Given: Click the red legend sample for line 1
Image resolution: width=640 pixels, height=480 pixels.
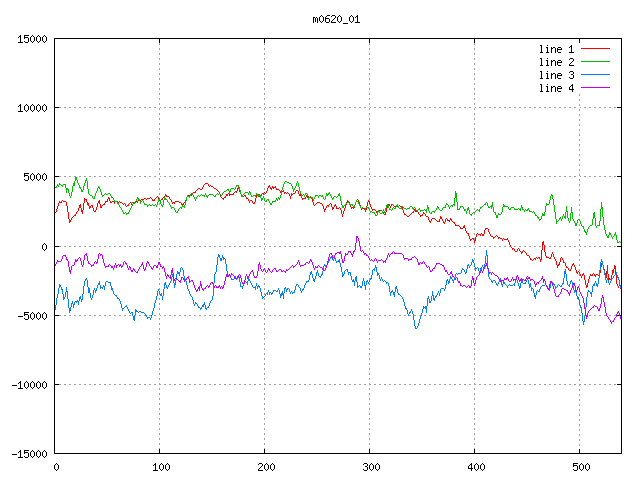Looking at the screenshot, I should (595, 49).
